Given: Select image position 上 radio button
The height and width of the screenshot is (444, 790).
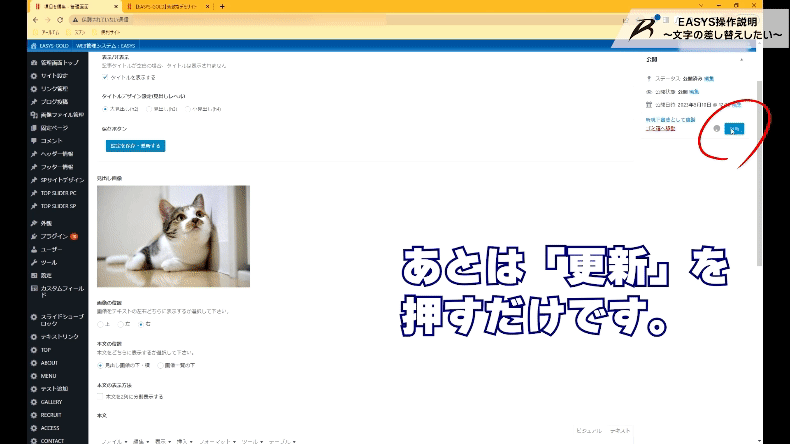Looking at the screenshot, I should point(100,324).
